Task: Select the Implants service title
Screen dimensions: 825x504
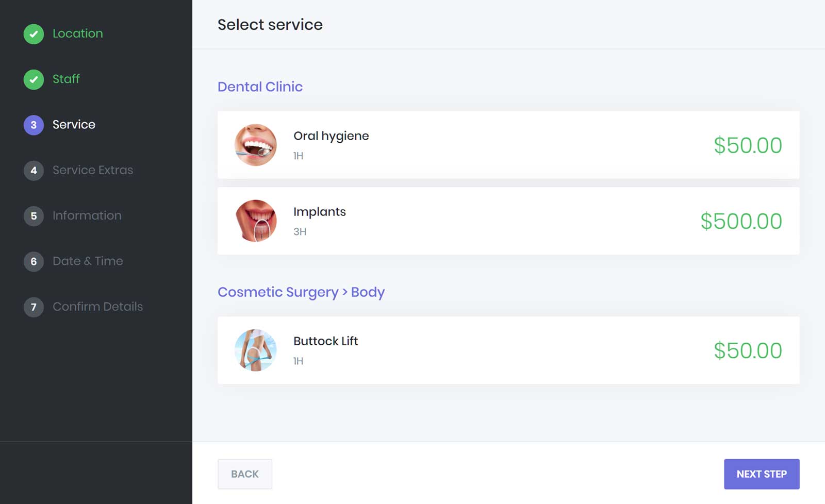Action: [320, 212]
